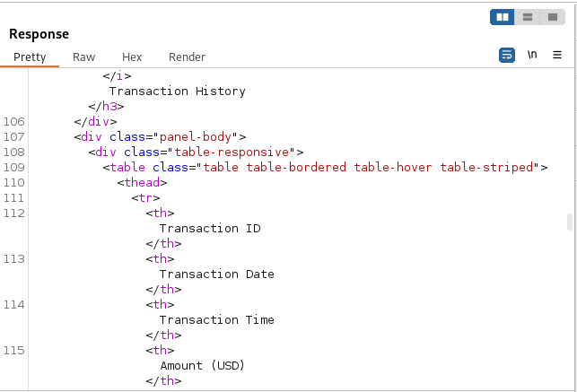This screenshot has height=392, width=577.
Task: Click the 'Amount (USD)' text line
Action: (x=203, y=366)
